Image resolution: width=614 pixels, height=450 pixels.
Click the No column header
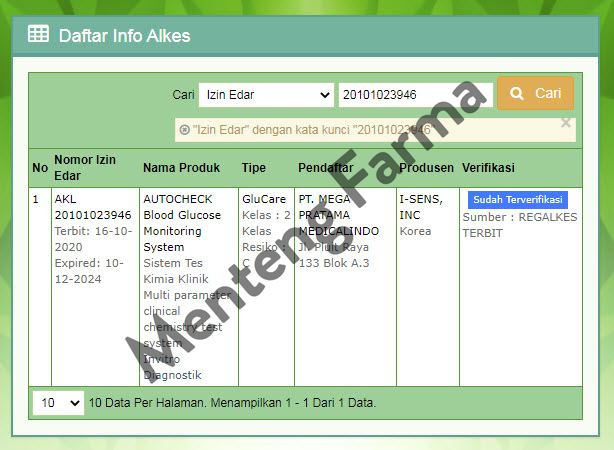pyautogui.click(x=40, y=168)
